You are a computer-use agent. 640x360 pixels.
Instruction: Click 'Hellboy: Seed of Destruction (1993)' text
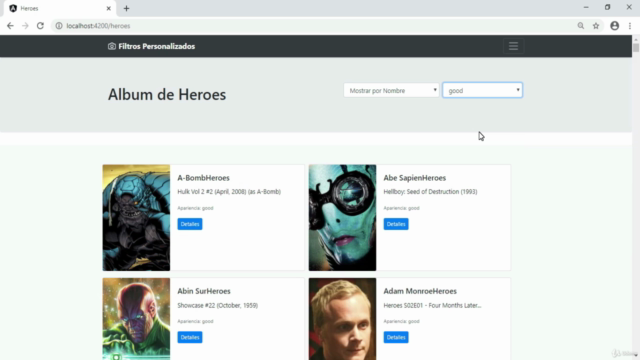(430, 192)
